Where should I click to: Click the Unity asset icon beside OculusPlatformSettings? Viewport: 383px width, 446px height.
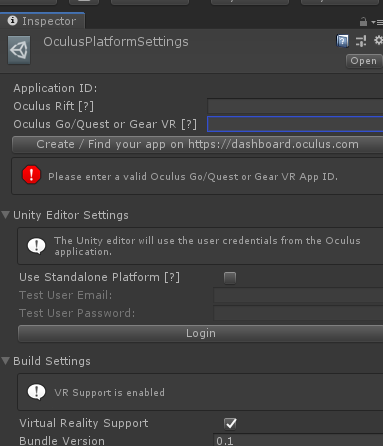pos(19,50)
